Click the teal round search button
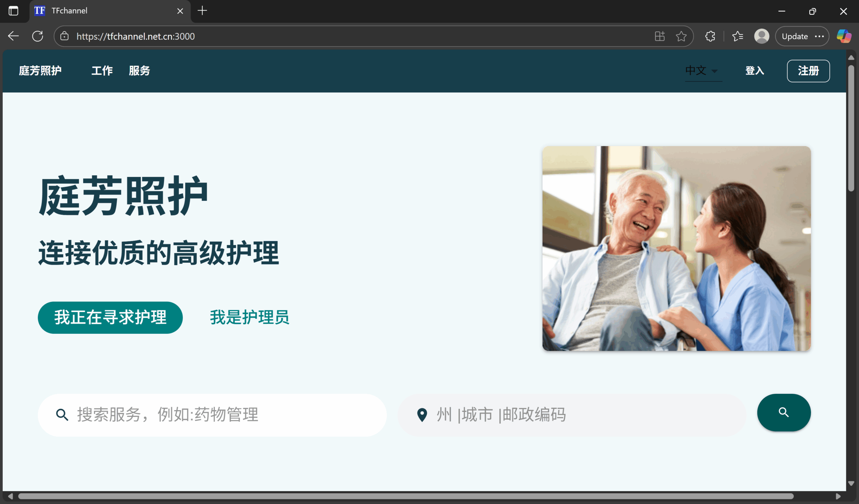Image resolution: width=859 pixels, height=504 pixels. 784,413
